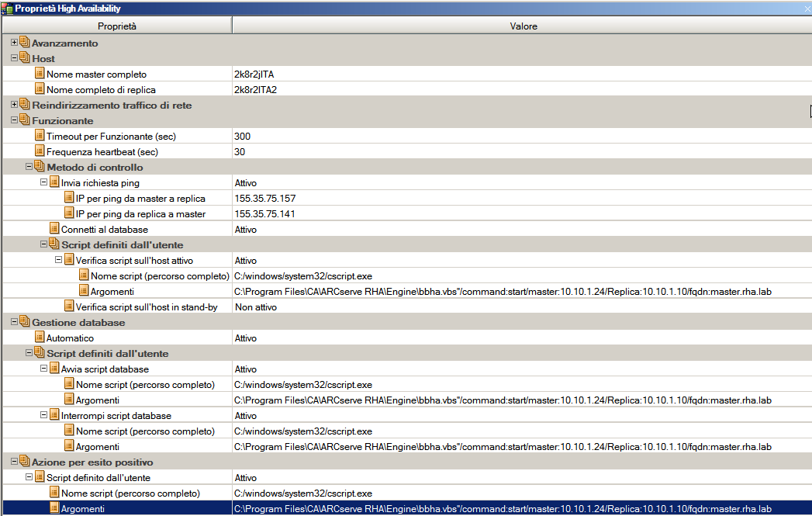Toggle Attivo value for Automatico
This screenshot has width=812, height=516.
[x=246, y=338]
